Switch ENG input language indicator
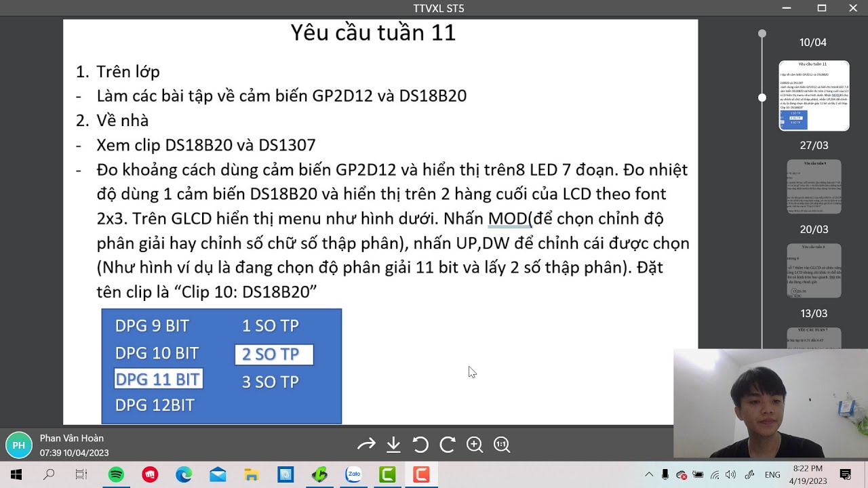The image size is (868, 488). (x=772, y=475)
